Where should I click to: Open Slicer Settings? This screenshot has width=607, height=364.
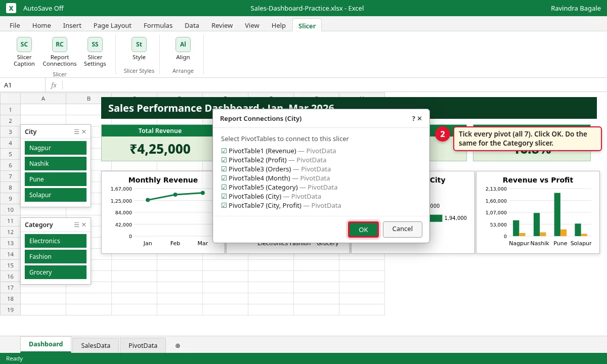[x=95, y=52]
